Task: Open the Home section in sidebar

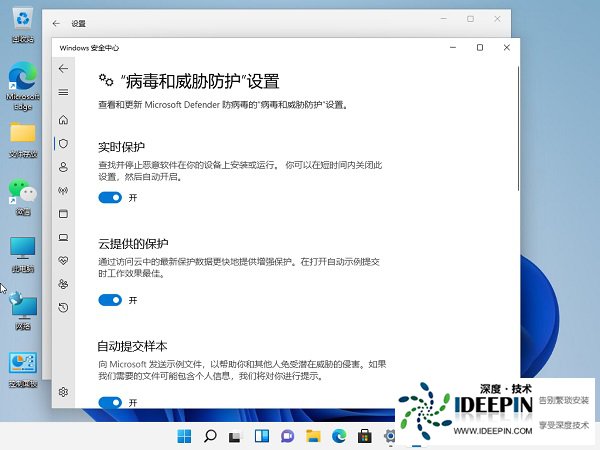Action: point(64,120)
